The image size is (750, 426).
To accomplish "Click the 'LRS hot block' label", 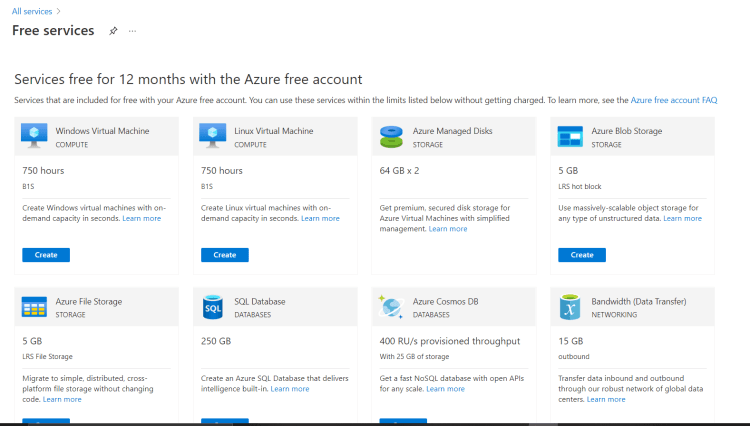I will click(x=580, y=186).
